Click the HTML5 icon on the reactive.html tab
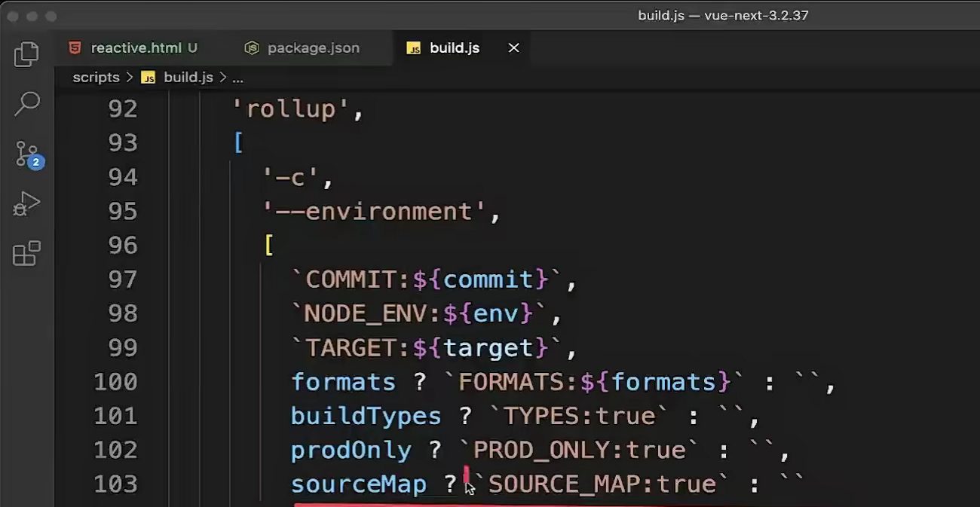 point(75,47)
